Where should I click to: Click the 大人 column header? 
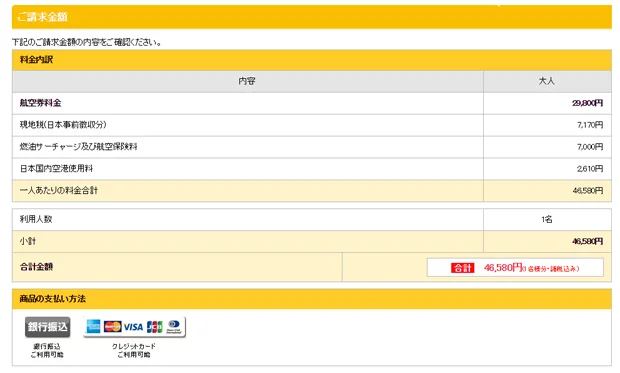coord(547,81)
